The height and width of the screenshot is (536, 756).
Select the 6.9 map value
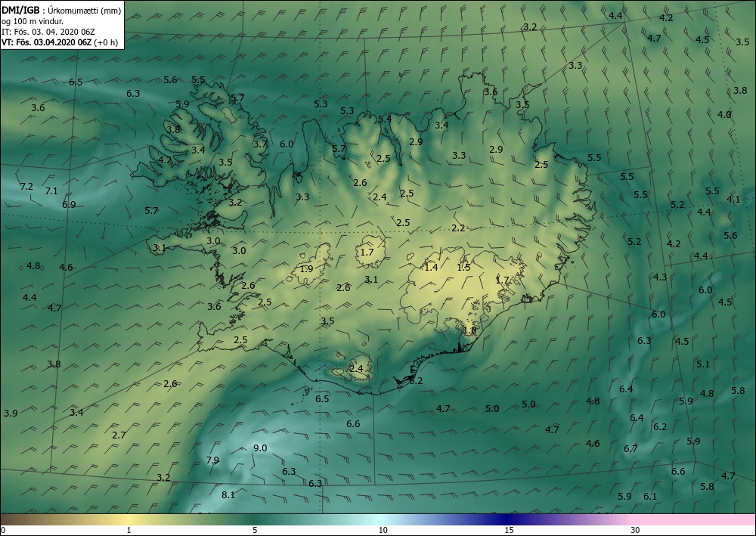[x=69, y=204]
